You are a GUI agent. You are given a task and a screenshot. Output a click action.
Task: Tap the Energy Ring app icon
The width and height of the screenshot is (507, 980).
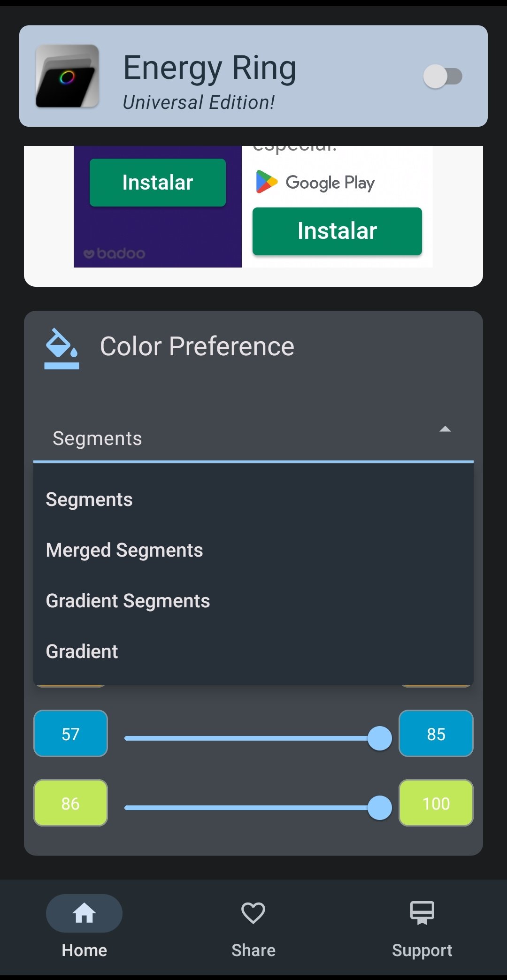click(67, 76)
